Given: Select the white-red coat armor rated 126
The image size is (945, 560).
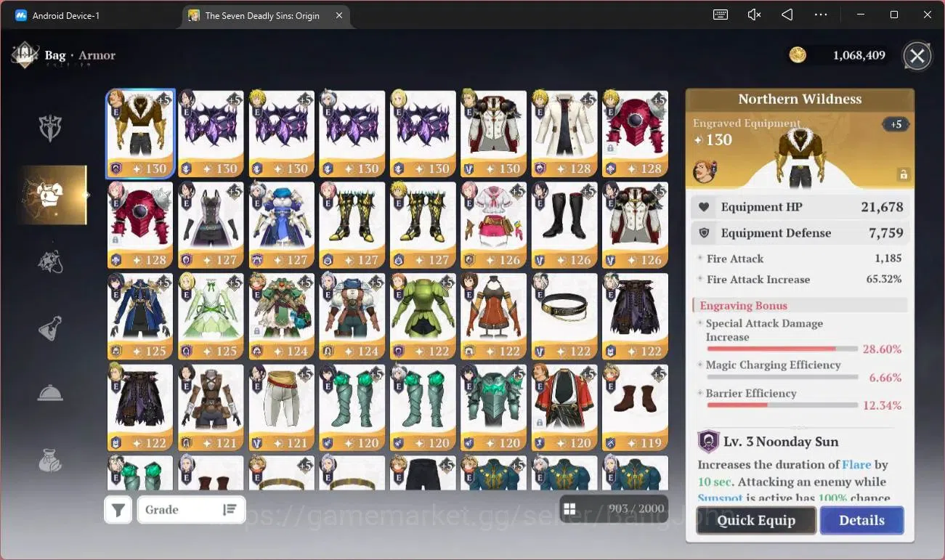Looking at the screenshot, I should [x=635, y=225].
